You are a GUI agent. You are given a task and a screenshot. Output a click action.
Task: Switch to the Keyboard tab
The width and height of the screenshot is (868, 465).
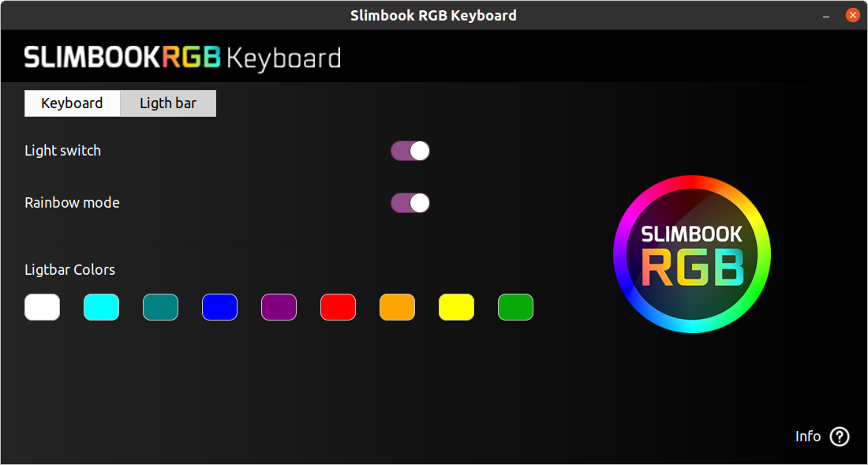pyautogui.click(x=72, y=103)
